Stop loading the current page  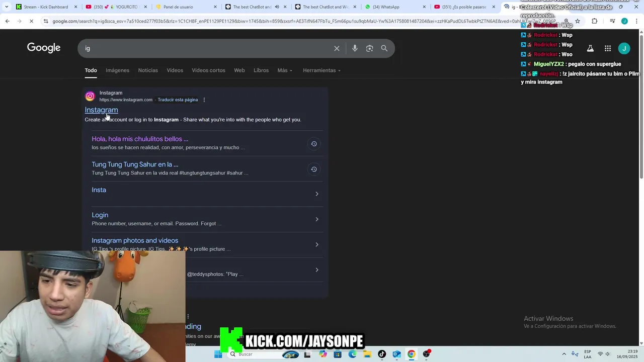[31, 21]
